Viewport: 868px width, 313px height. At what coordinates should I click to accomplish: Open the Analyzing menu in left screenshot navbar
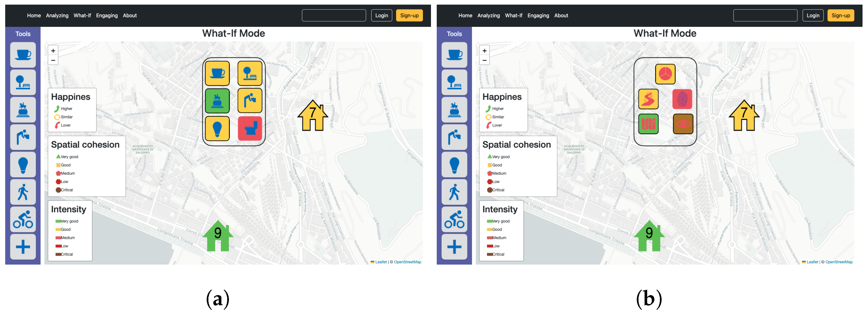coord(57,16)
